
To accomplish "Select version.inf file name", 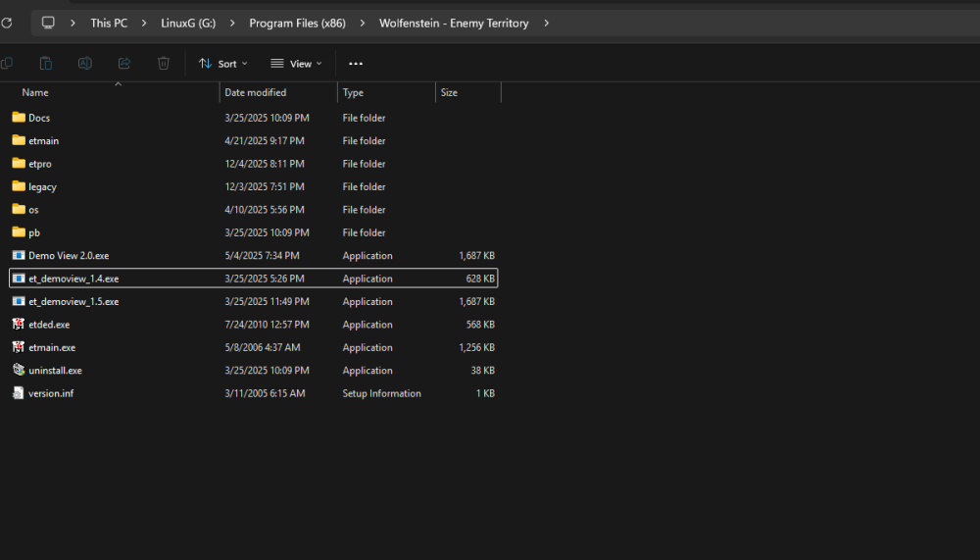I will click(51, 393).
